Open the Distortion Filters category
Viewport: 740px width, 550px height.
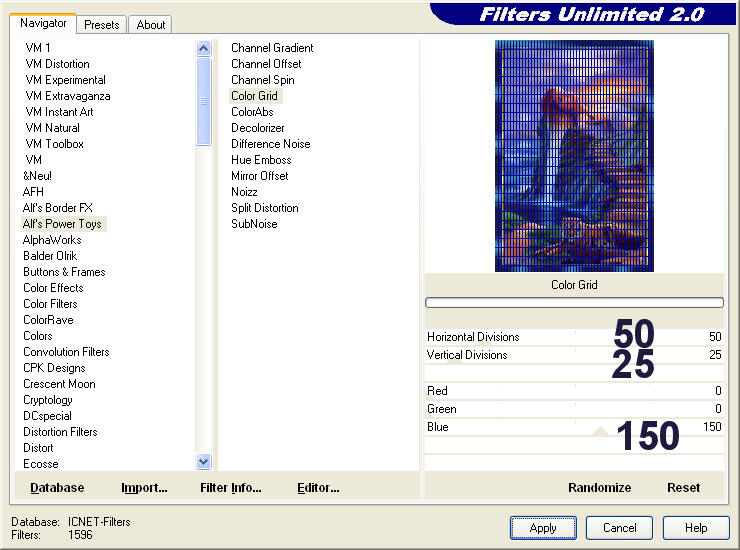60,433
